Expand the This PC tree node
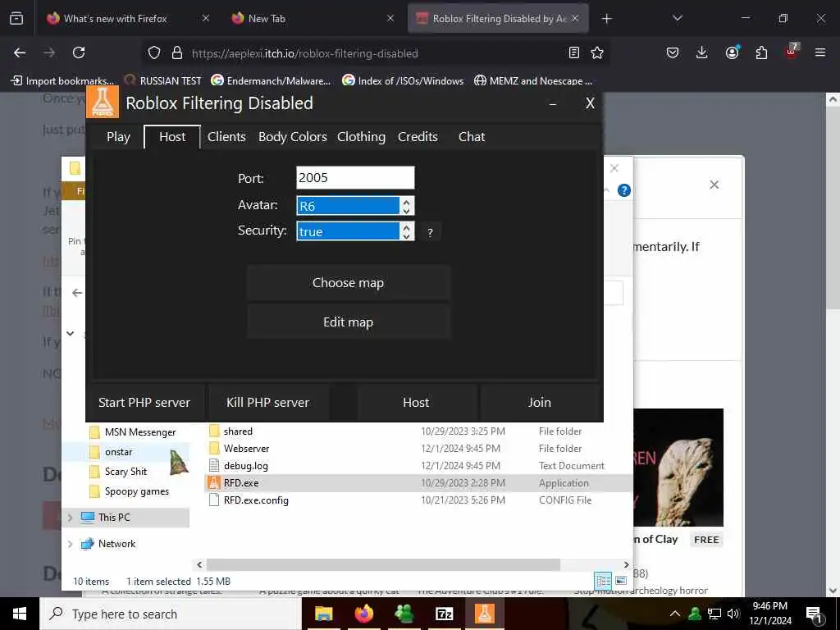The height and width of the screenshot is (630, 840). coord(71,518)
